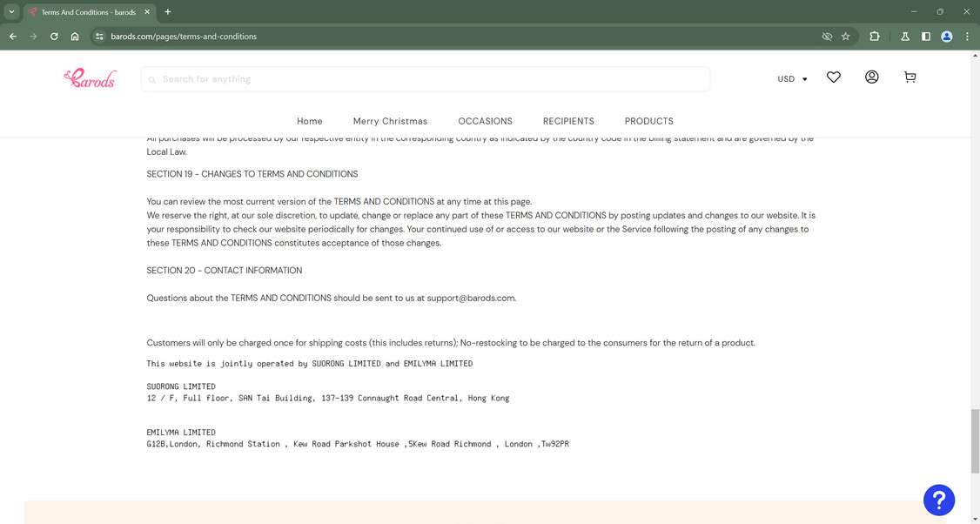Screen dimensions: 980x524
Task: Open the user account icon
Action: tap(871, 77)
